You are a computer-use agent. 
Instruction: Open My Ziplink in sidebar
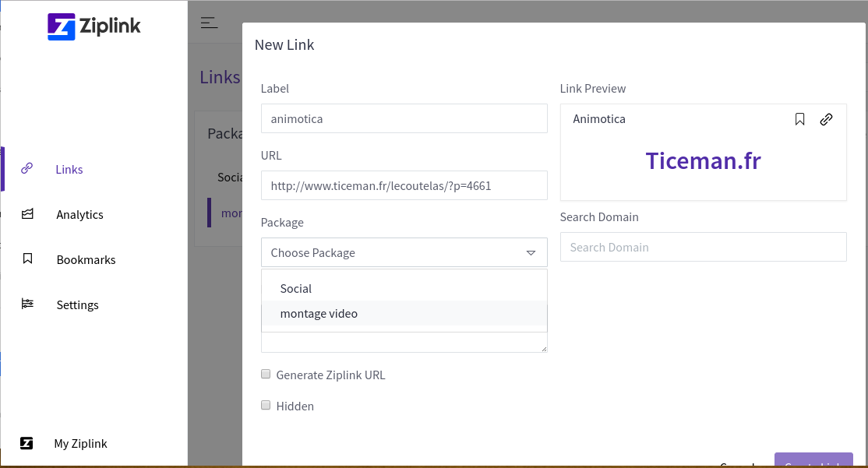click(x=80, y=444)
